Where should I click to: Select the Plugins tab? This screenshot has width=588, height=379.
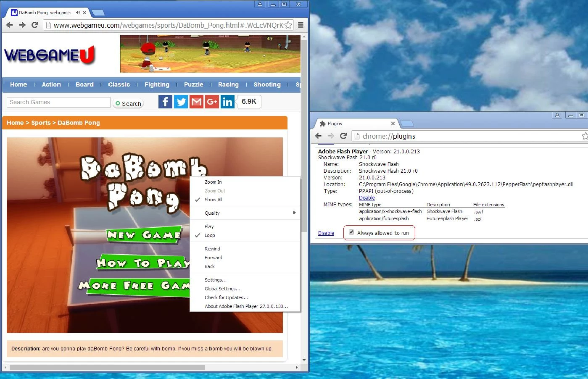(357, 124)
